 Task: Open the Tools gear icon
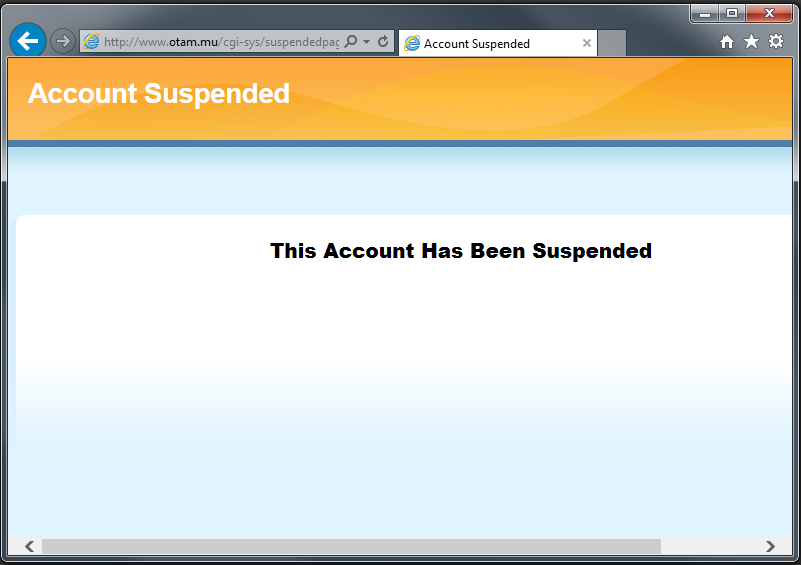[x=776, y=41]
